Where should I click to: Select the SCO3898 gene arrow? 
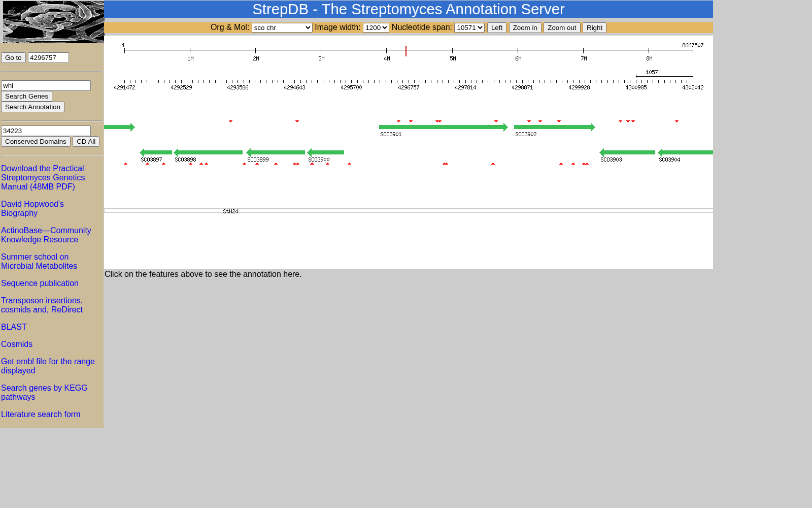[x=208, y=152]
